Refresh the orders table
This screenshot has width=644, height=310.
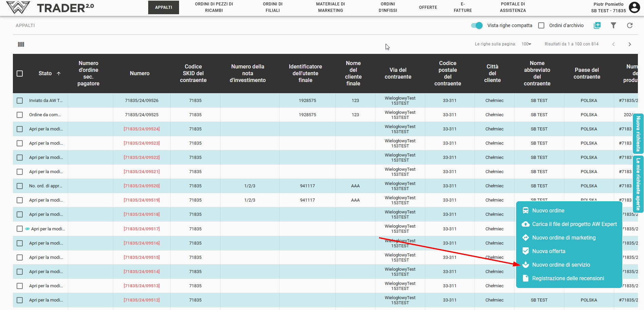click(630, 25)
